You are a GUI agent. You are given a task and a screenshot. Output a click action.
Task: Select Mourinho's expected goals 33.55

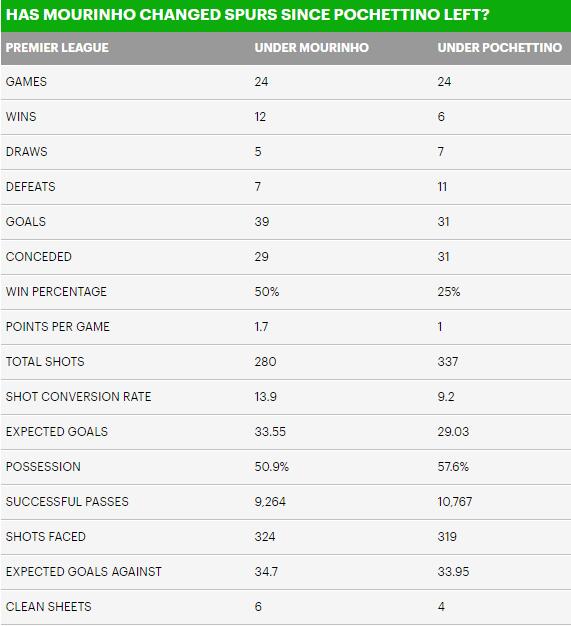point(270,432)
